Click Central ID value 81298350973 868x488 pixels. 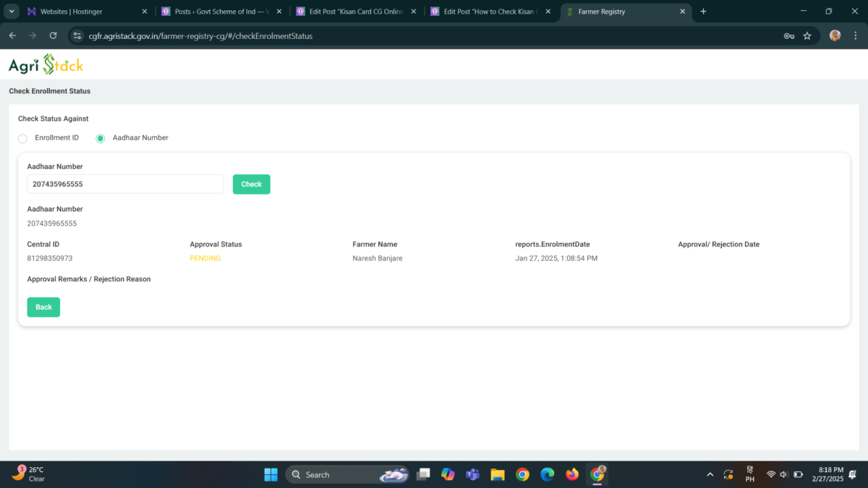(50, 258)
